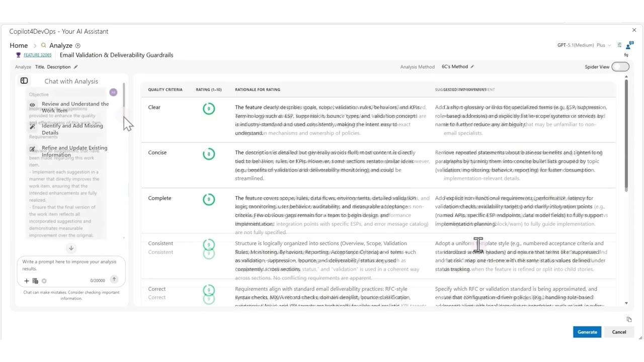The height and width of the screenshot is (362, 644).
Task: Click the Clear rating 9 circle
Action: pyautogui.click(x=209, y=109)
